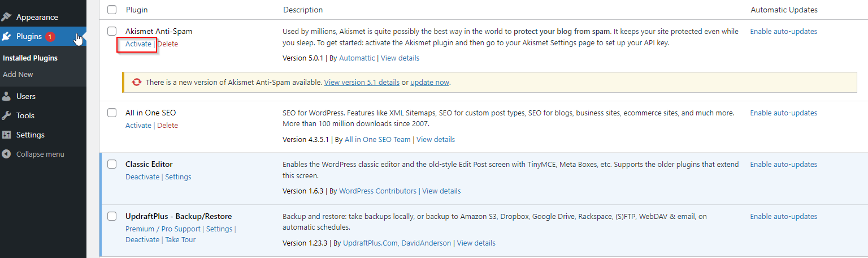This screenshot has width=868, height=258.
Task: View details for UpdraftPlus
Action: click(476, 243)
